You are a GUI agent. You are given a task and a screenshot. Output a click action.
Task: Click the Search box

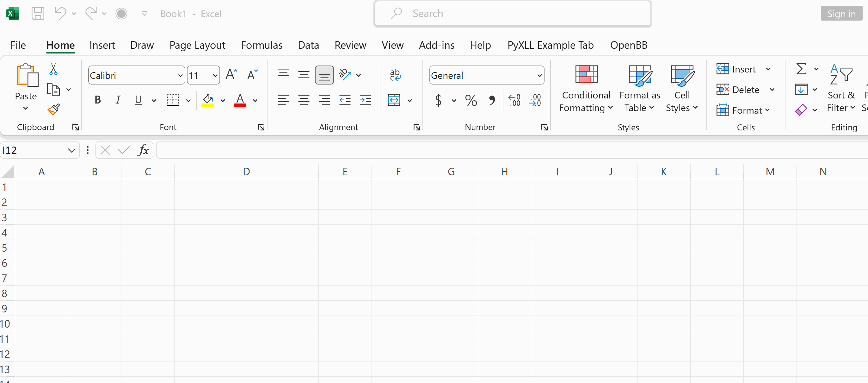click(513, 14)
